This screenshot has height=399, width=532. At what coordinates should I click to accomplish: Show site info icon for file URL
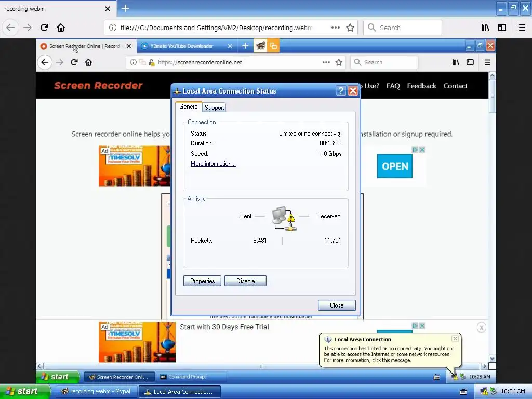pyautogui.click(x=112, y=28)
